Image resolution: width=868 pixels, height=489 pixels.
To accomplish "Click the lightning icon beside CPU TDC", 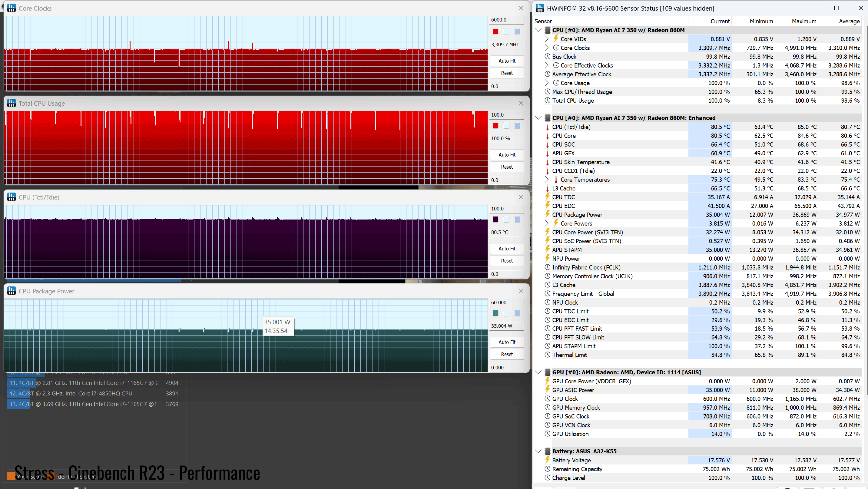I will point(547,197).
